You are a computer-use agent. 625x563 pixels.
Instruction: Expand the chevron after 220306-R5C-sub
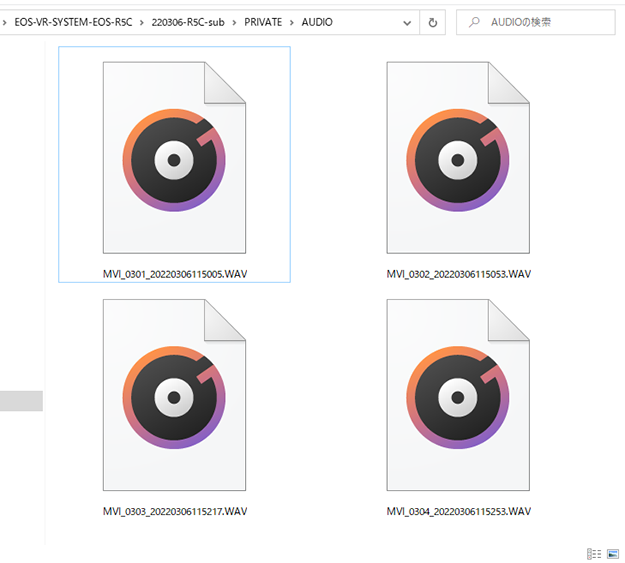[x=236, y=22]
